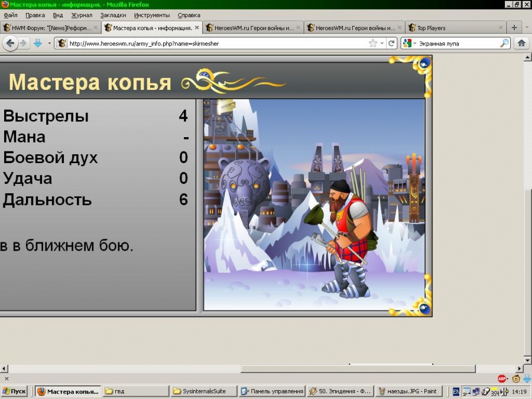Viewport: 532px width, 399px height.
Task: Open SysinternalsSuite from the taskbar
Action: pyautogui.click(x=203, y=391)
